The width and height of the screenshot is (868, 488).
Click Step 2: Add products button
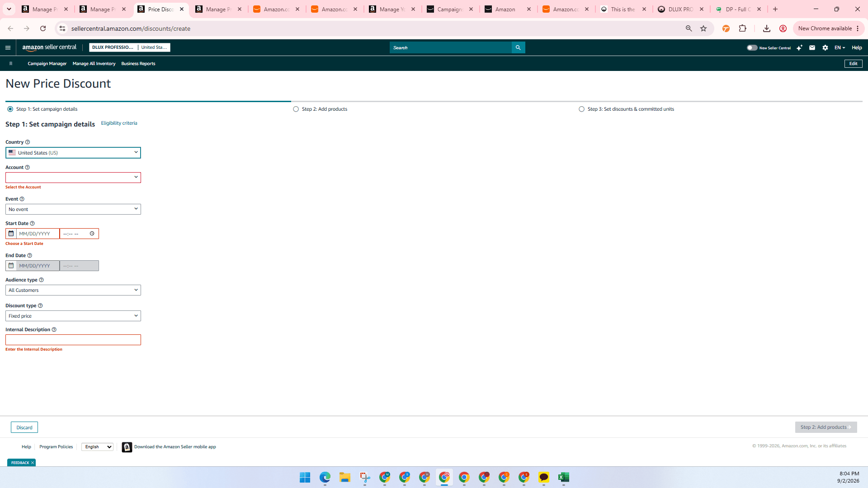(826, 427)
